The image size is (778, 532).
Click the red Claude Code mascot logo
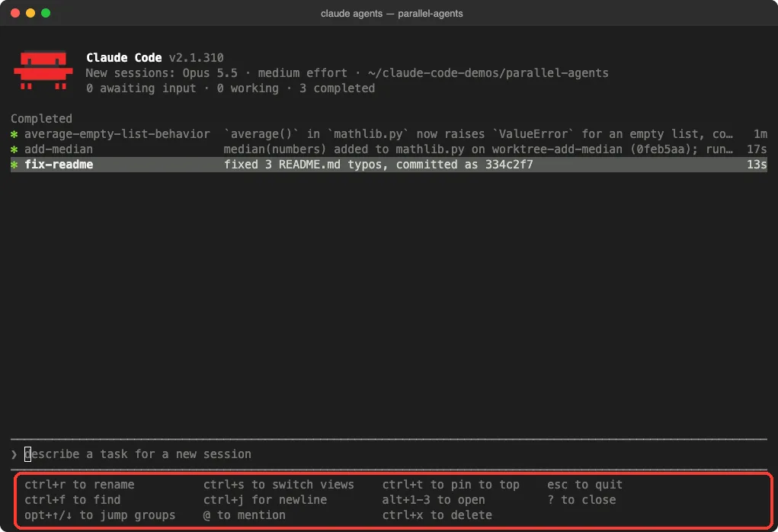point(43,70)
